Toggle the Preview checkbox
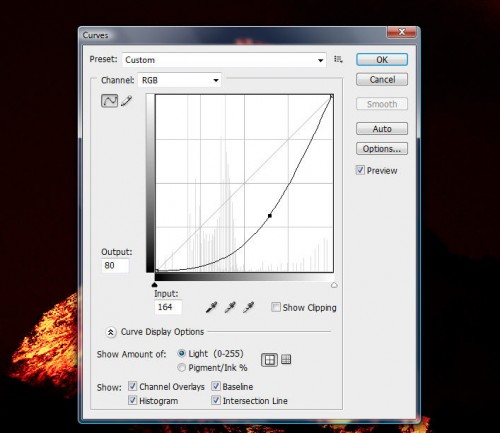This screenshot has height=433, width=500. point(360,170)
